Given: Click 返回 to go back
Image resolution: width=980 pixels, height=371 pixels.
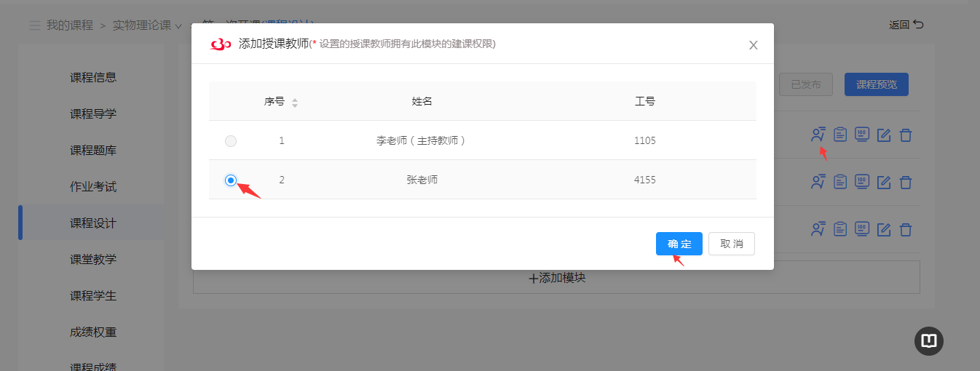Looking at the screenshot, I should [x=906, y=25].
